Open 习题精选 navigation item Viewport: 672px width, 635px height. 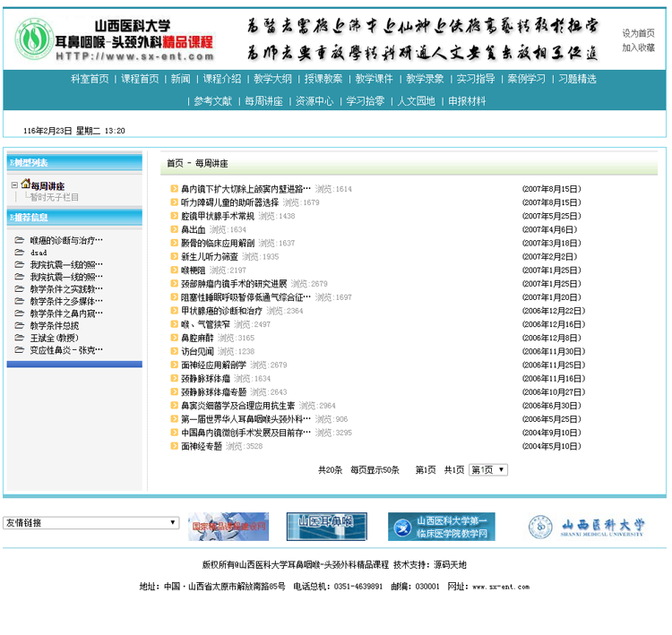[x=577, y=79]
